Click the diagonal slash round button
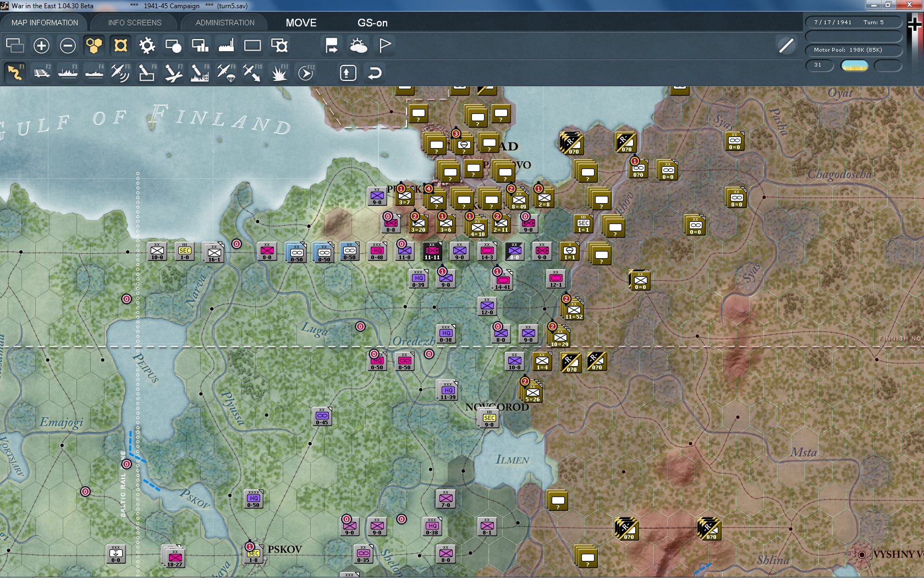Screen dimensions: 924x578 click(787, 46)
